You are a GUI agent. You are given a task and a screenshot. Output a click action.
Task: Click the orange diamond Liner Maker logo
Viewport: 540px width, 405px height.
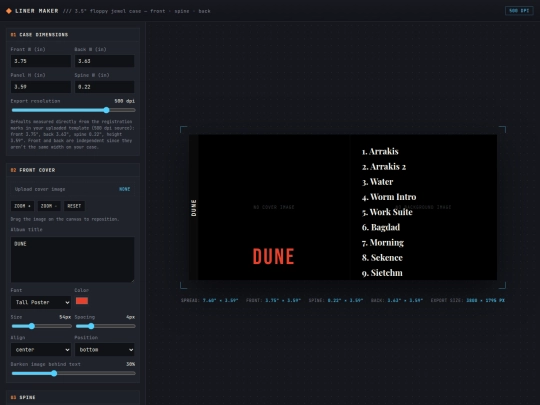click(x=9, y=11)
